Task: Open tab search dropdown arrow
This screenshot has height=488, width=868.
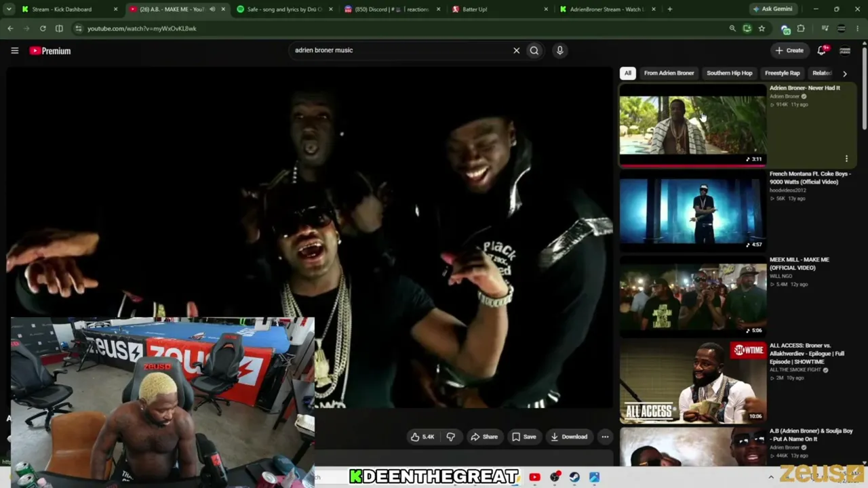Action: (9, 9)
